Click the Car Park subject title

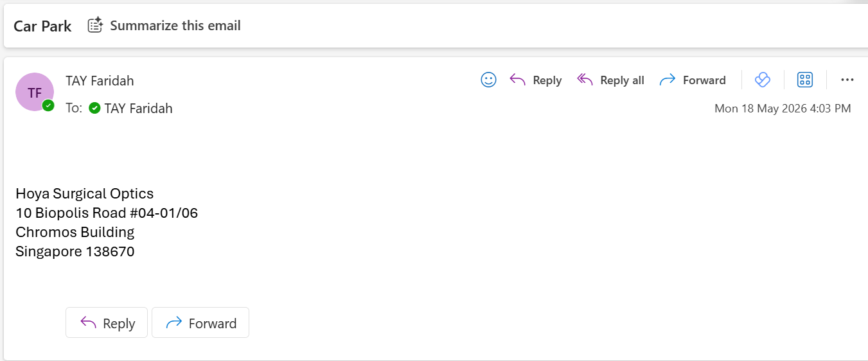click(42, 26)
